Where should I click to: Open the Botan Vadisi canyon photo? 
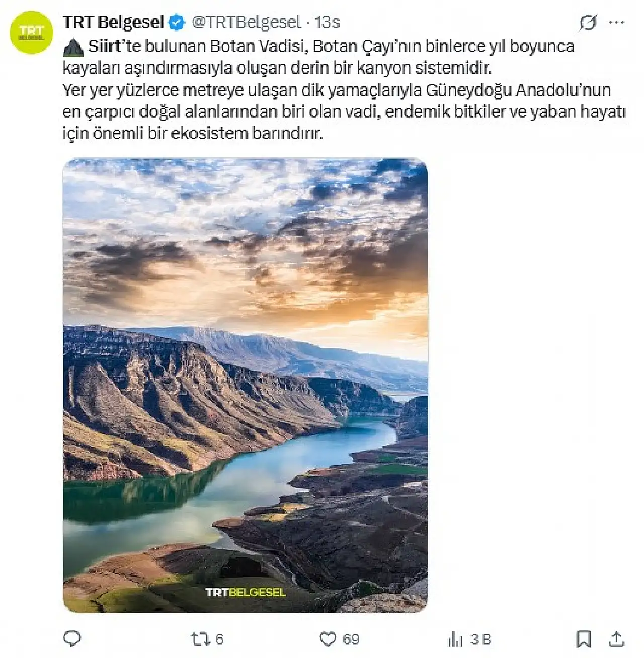(245, 385)
